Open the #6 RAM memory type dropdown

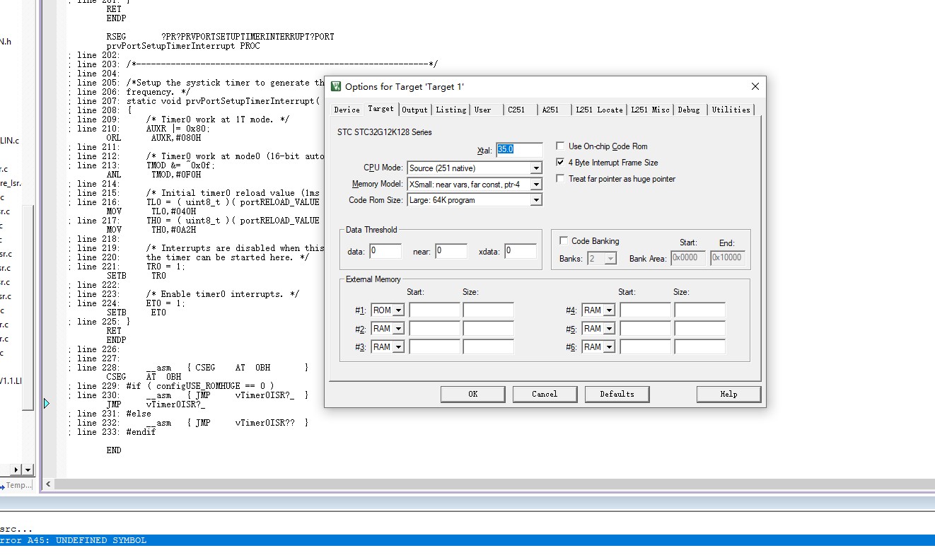[x=610, y=347]
